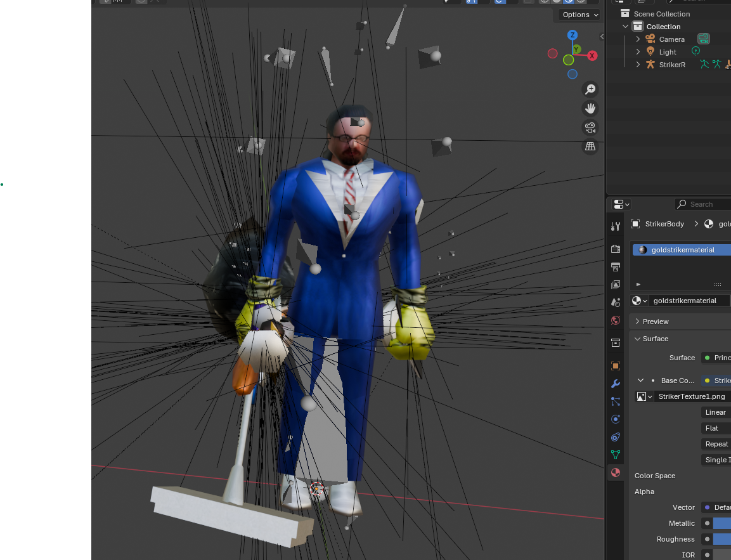Click the Roughness value slider

click(x=721, y=539)
